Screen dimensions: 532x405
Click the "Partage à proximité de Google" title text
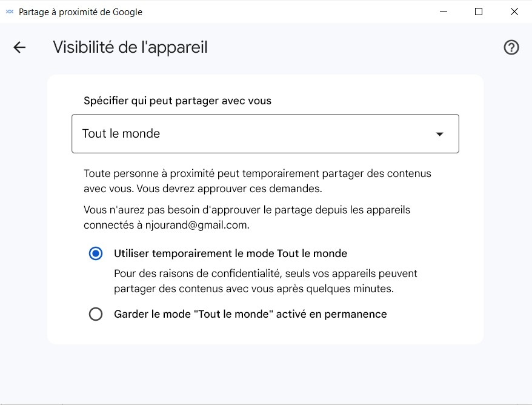click(x=81, y=12)
